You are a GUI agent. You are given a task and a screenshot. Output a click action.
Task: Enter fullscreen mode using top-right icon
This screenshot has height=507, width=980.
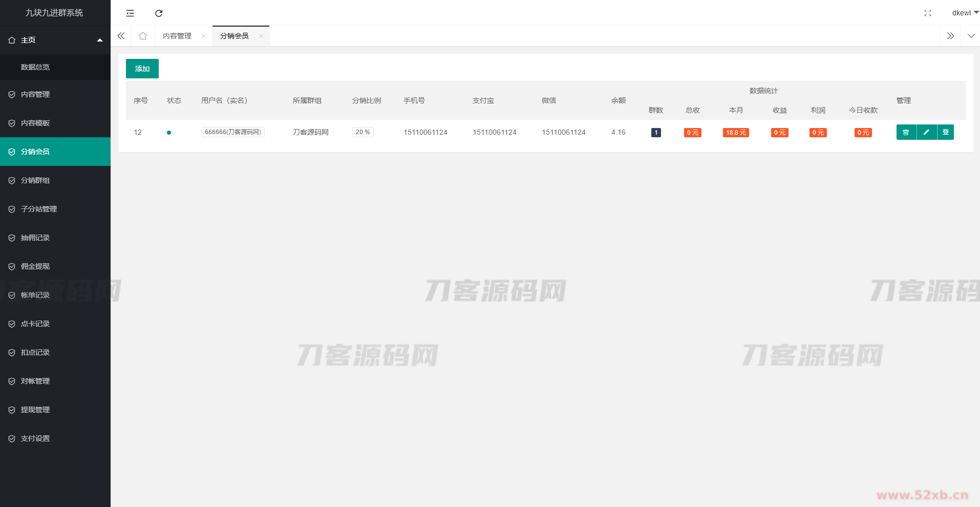click(927, 13)
